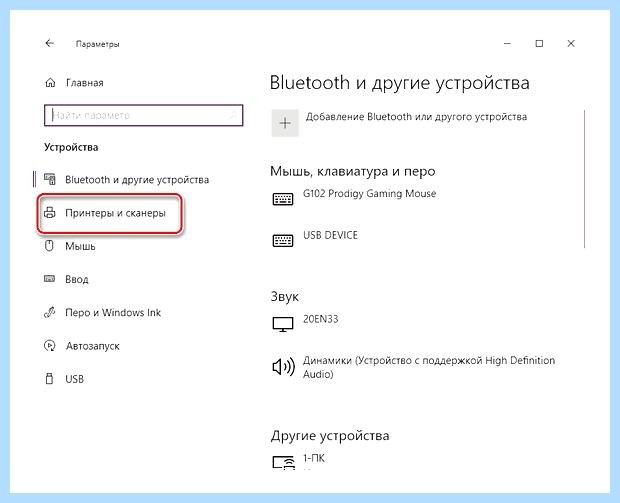Select Bluetooth и другие устройства section
Image resolution: width=620 pixels, height=503 pixels.
tap(137, 180)
